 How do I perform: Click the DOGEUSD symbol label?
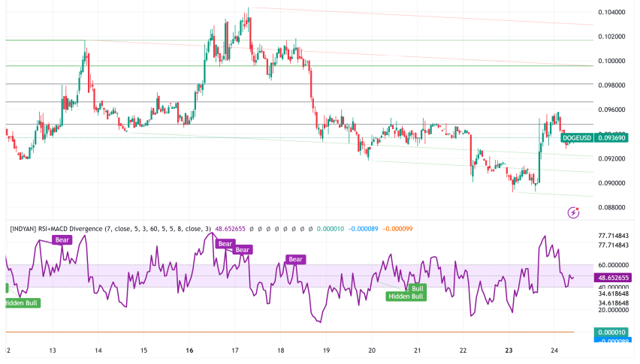coord(576,138)
